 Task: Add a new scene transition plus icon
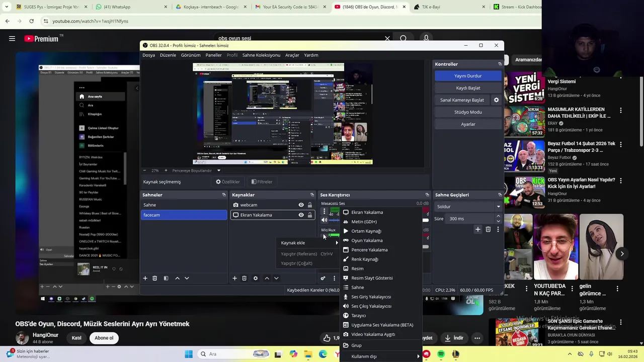coord(478,229)
